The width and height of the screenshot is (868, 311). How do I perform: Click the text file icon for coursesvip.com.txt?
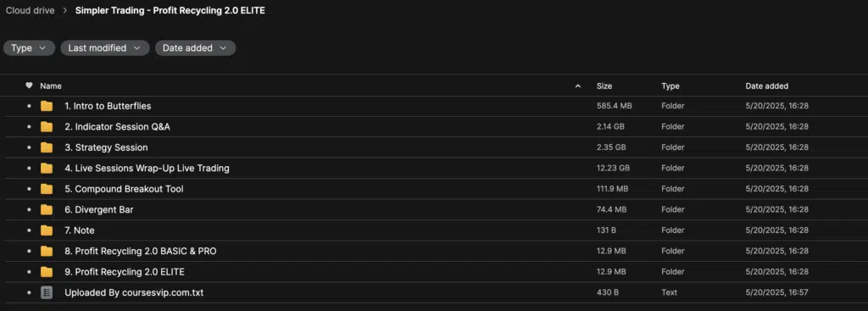pyautogui.click(x=47, y=292)
